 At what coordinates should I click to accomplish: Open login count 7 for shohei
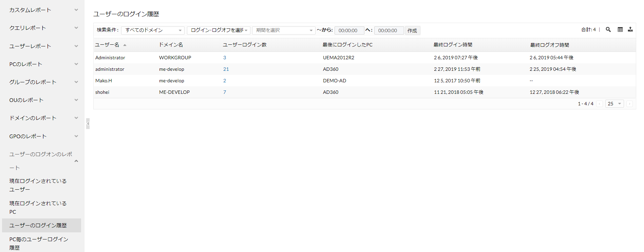click(225, 92)
